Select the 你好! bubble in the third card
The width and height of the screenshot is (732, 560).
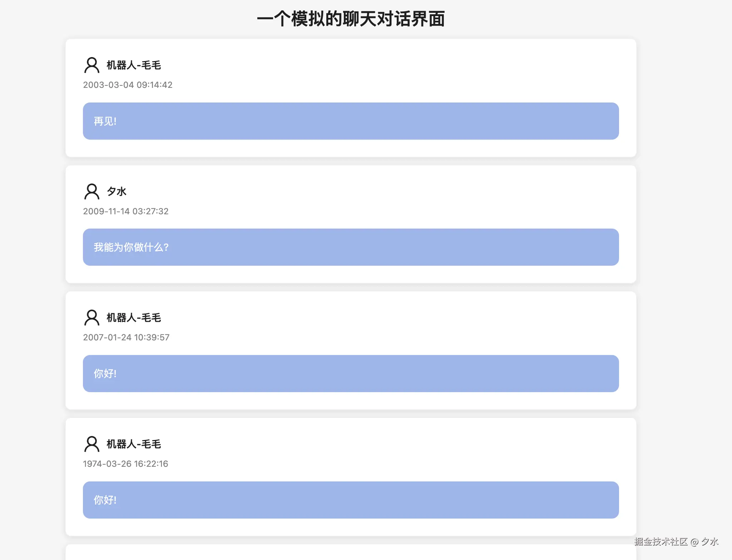350,373
